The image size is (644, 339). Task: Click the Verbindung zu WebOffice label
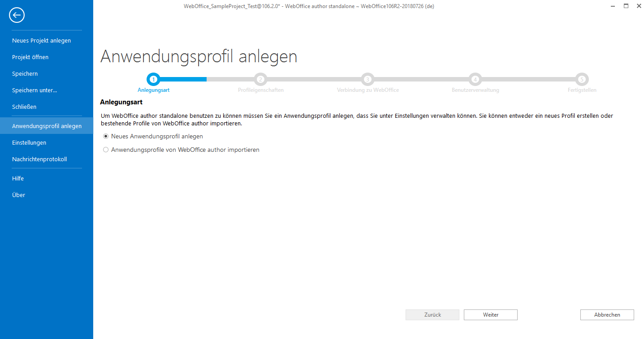(x=368, y=90)
